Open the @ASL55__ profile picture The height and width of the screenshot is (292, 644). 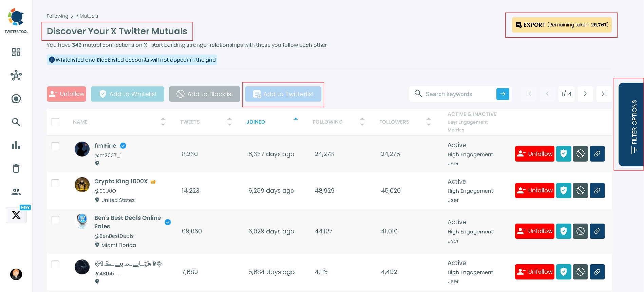click(x=82, y=267)
